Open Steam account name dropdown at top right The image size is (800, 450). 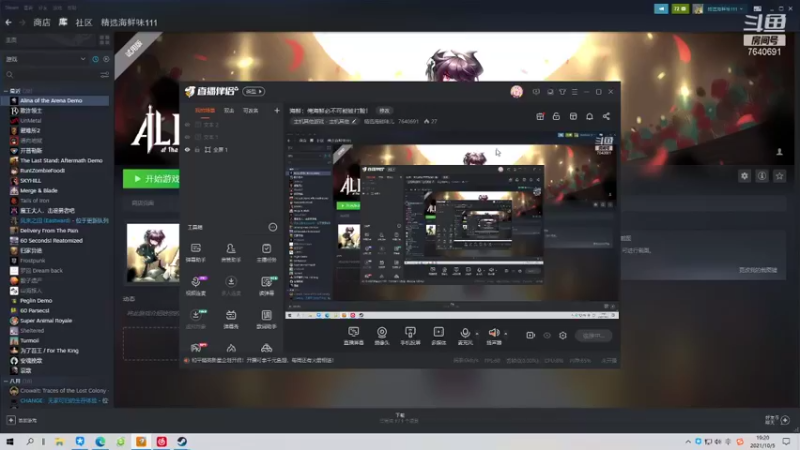[724, 9]
